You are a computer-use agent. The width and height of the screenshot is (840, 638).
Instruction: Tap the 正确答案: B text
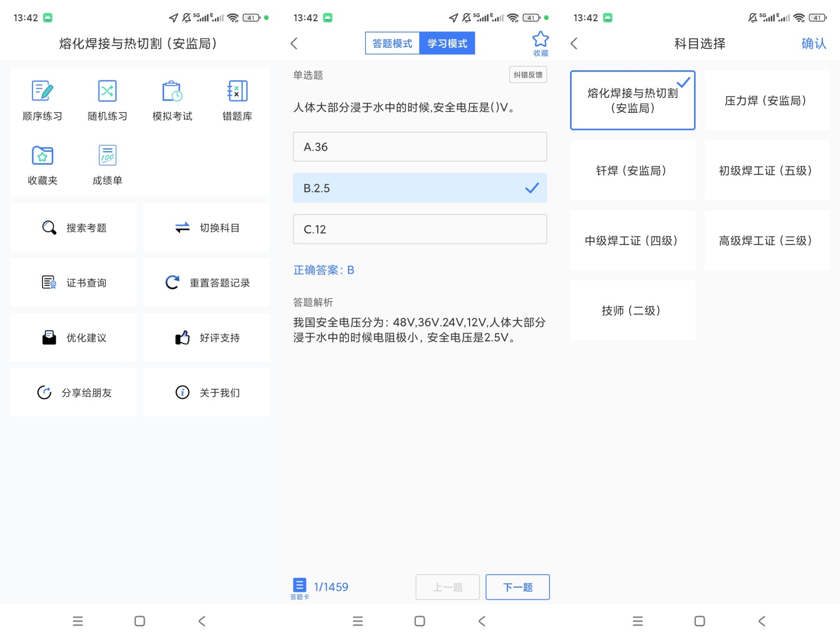[324, 270]
